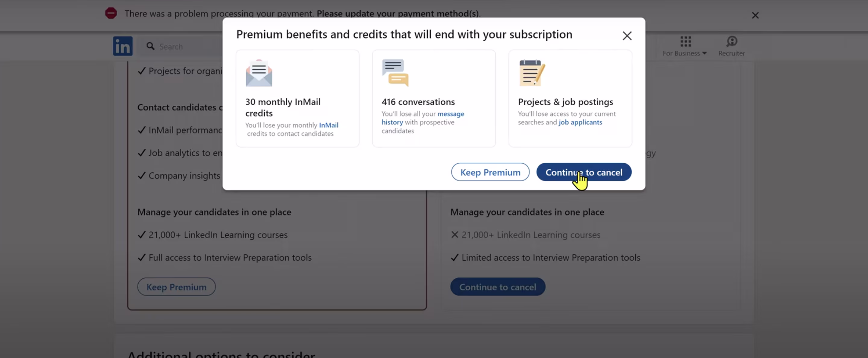Screen dimensions: 868x358
Task: Click the InMail link in the credits card
Action: pyautogui.click(x=329, y=125)
